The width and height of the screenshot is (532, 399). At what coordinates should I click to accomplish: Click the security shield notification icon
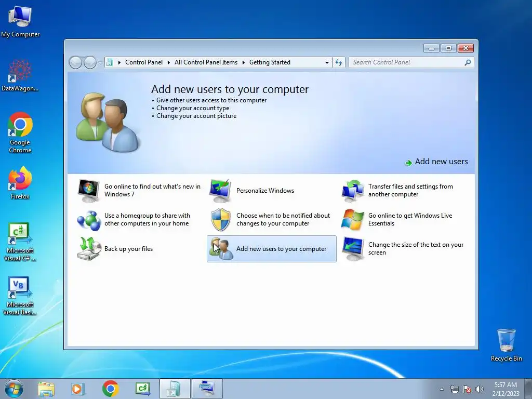pyautogui.click(x=220, y=220)
